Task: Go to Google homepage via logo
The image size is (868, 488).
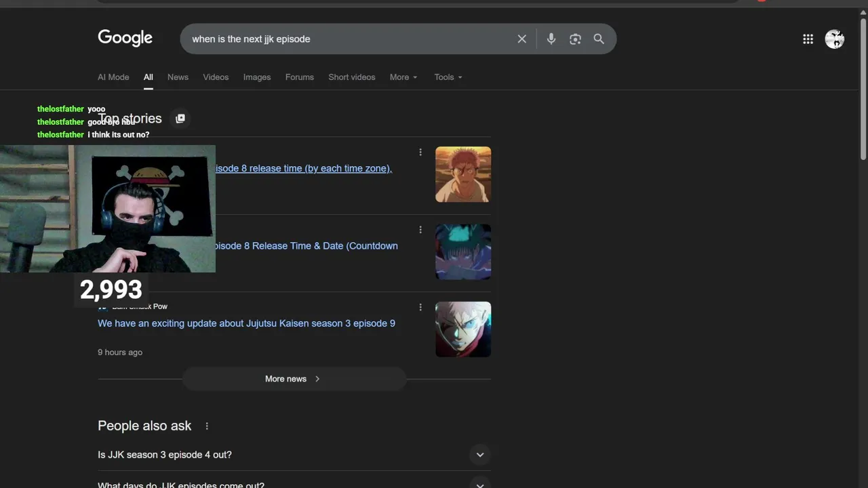Action: pyautogui.click(x=125, y=38)
